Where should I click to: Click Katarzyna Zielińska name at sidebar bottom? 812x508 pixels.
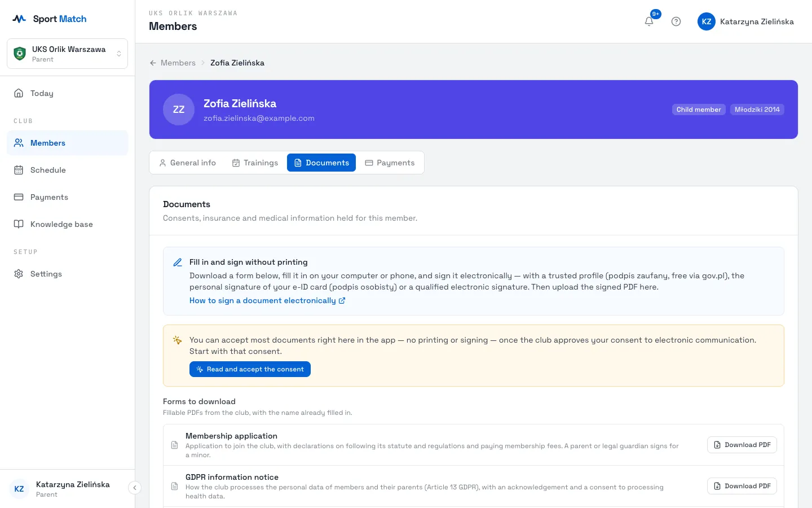click(73, 484)
